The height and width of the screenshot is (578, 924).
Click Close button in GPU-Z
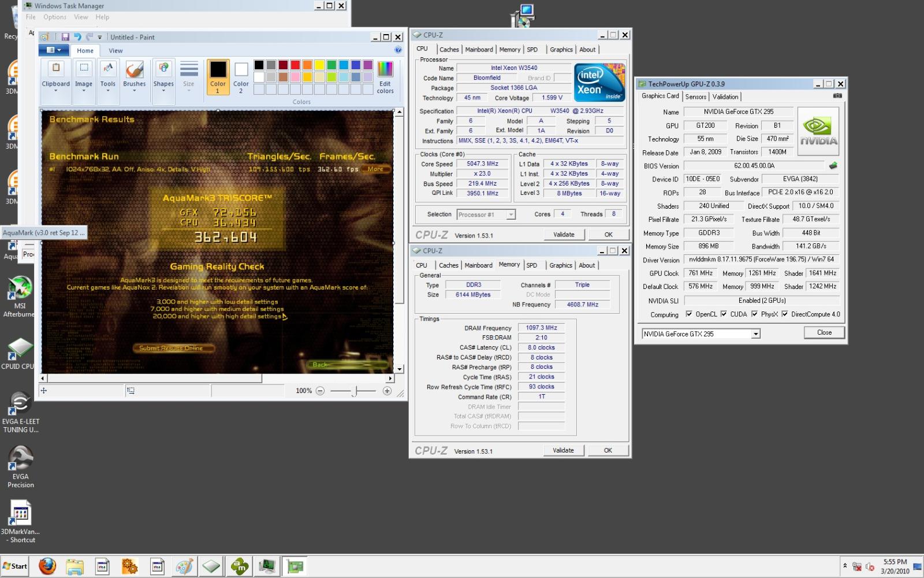tap(824, 332)
